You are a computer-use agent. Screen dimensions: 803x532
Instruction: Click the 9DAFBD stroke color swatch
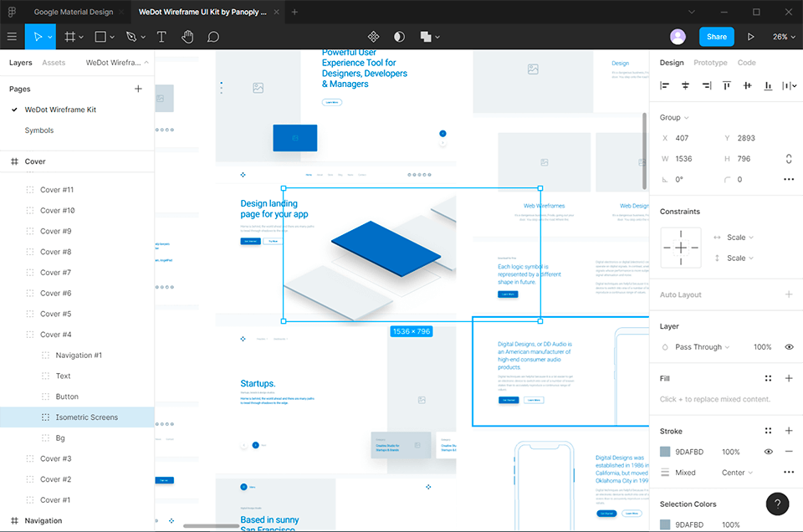(663, 451)
